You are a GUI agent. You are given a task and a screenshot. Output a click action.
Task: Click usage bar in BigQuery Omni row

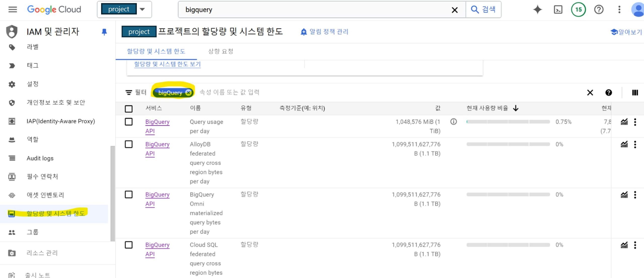[508, 195]
